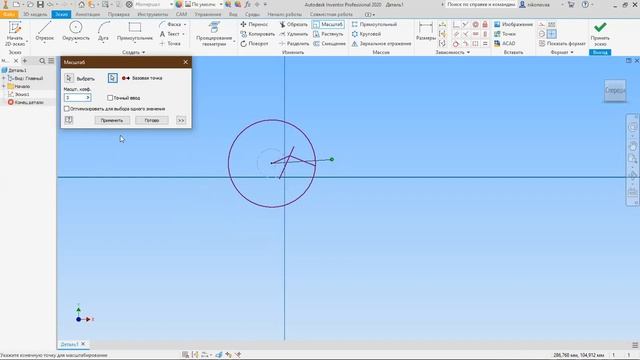640x360 pixels.
Task: Select the Копировать copy tool
Action: 258,34
